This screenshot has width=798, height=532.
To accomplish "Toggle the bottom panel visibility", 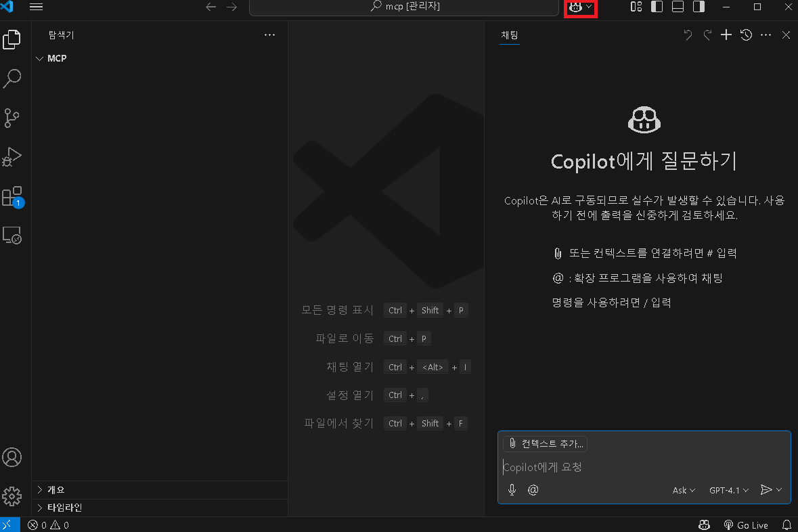I will (x=678, y=7).
